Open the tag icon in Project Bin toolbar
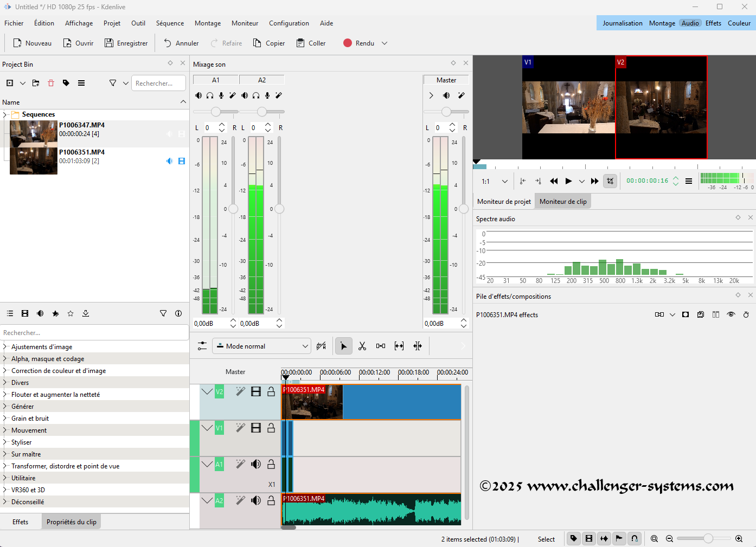The image size is (756, 547). click(x=66, y=83)
